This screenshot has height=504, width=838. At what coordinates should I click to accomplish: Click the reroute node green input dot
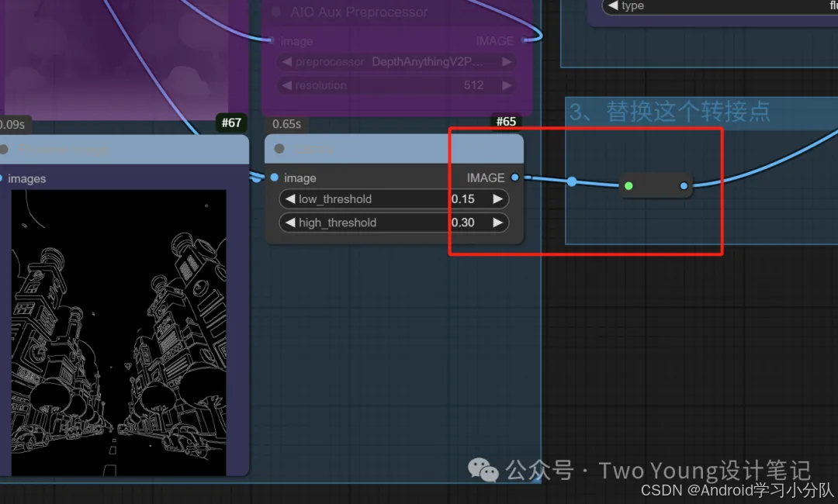(628, 186)
